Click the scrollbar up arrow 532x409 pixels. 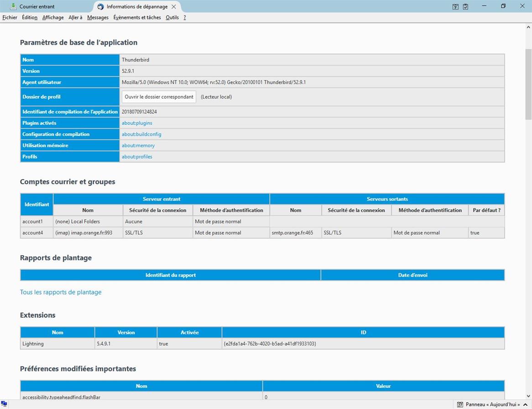click(x=528, y=27)
